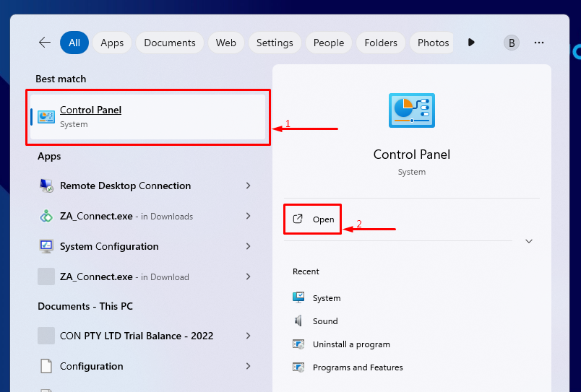
Task: Open ZA_Connect.exe in Download result
Action: pyautogui.click(x=124, y=276)
